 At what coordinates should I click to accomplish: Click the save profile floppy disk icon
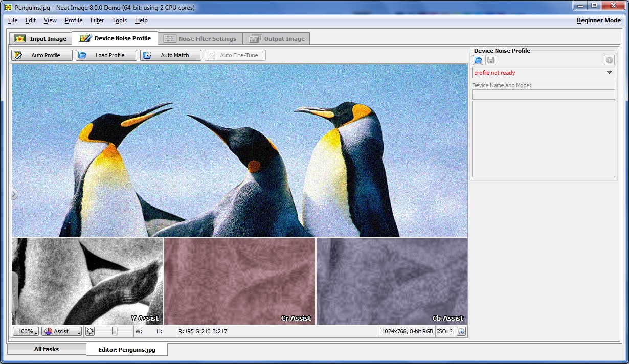[490, 60]
